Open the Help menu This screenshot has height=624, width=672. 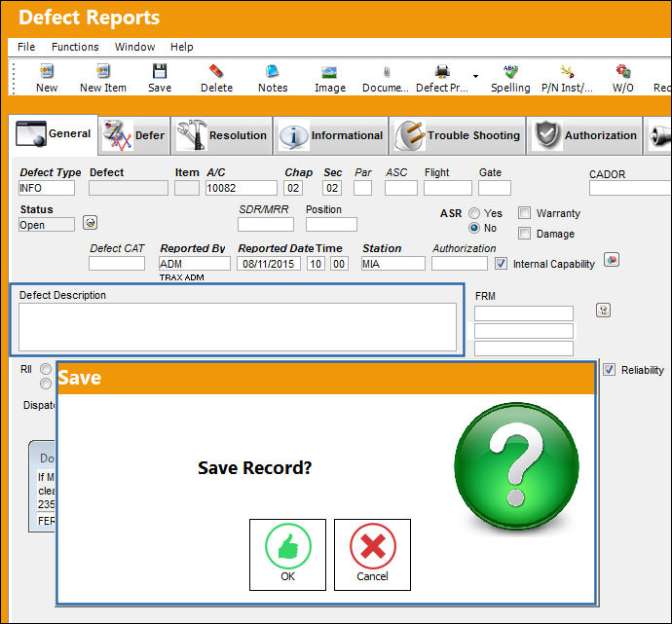(x=182, y=47)
